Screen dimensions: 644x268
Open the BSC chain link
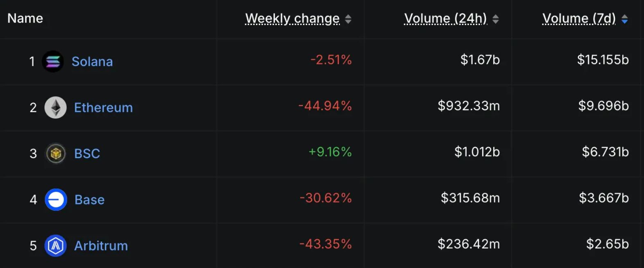[87, 154]
